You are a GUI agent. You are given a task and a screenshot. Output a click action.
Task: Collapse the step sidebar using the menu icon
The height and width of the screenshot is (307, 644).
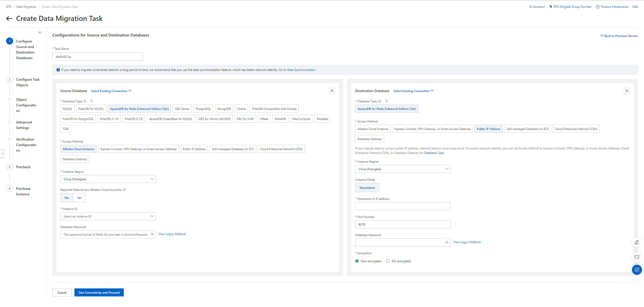coord(40,32)
